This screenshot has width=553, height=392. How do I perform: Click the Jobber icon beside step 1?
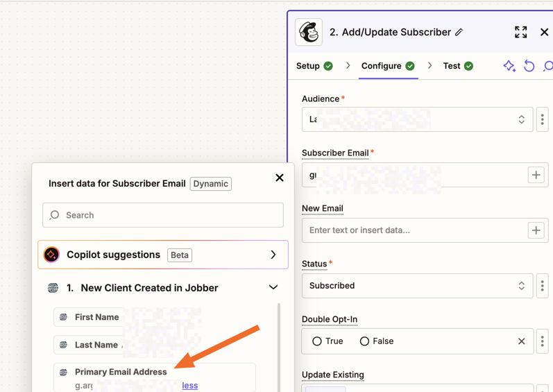[53, 288]
